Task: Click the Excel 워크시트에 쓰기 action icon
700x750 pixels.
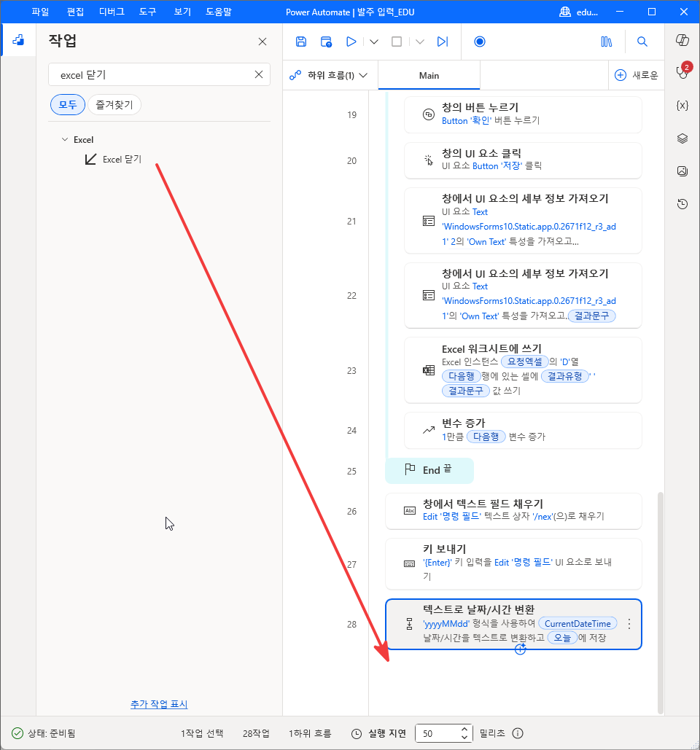Action: 429,370
